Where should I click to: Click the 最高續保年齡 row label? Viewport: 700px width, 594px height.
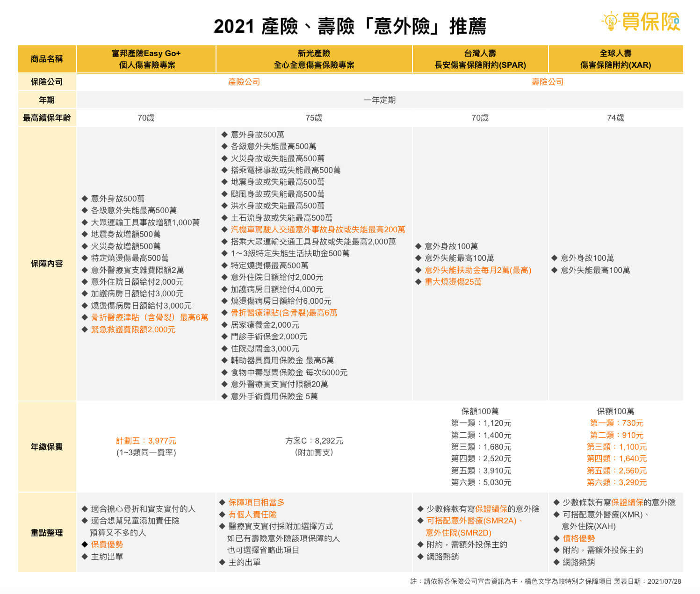pos(47,118)
